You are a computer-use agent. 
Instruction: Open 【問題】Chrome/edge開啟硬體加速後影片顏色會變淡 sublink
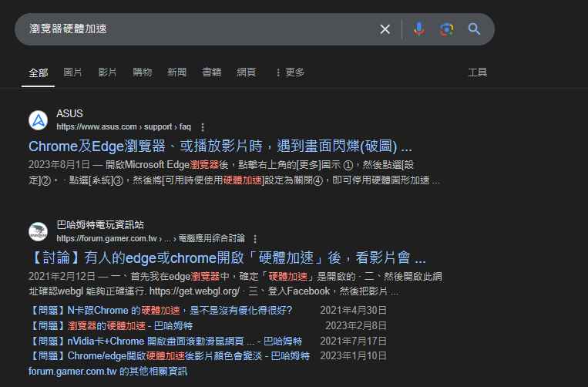tap(169, 356)
